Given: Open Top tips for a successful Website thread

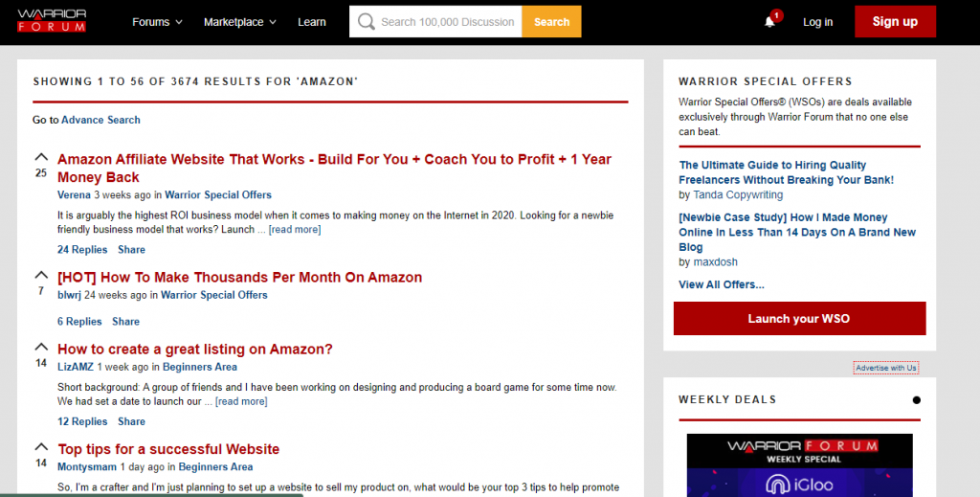Looking at the screenshot, I should 168,449.
